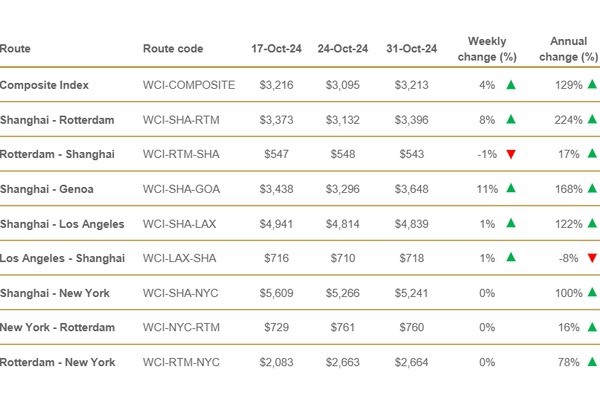Click the green annual arrow for Shanghai - New York
Screen dimensions: 600x400
592,292
